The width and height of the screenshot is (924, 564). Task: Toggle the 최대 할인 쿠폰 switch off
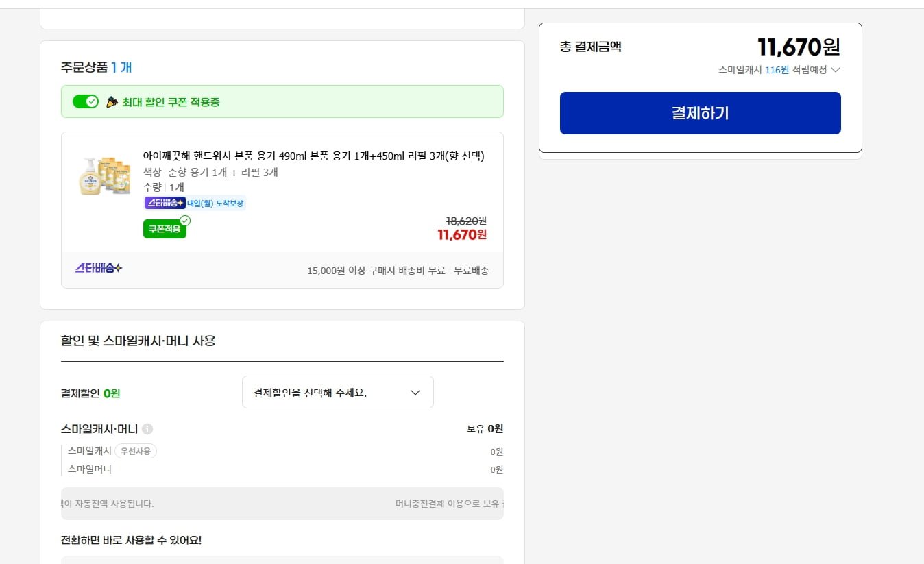pyautogui.click(x=86, y=101)
